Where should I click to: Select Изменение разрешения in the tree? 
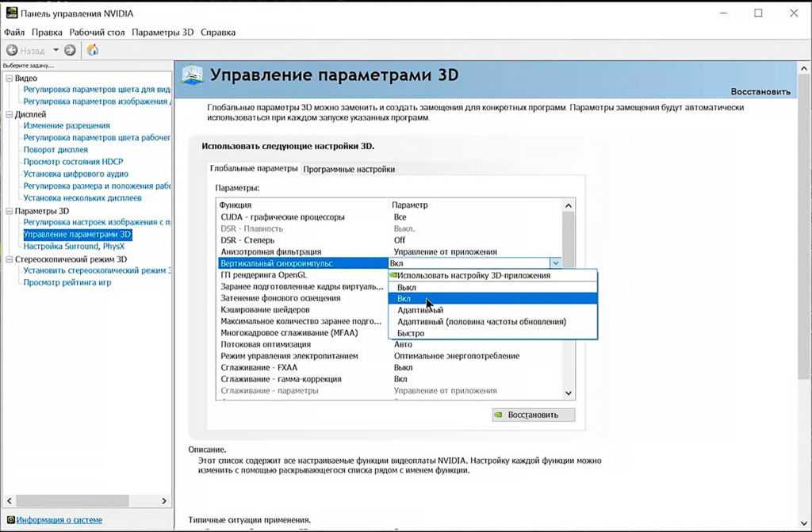point(67,125)
